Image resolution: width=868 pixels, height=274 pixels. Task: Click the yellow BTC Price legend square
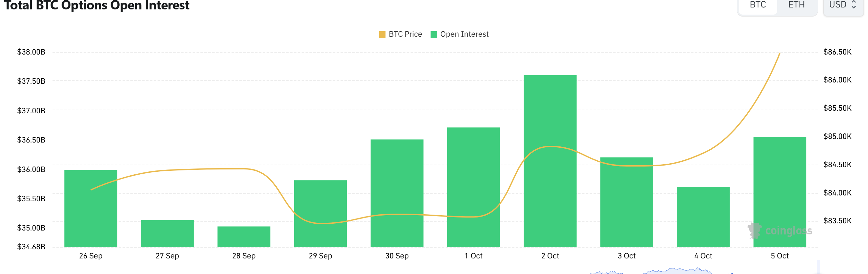point(382,34)
